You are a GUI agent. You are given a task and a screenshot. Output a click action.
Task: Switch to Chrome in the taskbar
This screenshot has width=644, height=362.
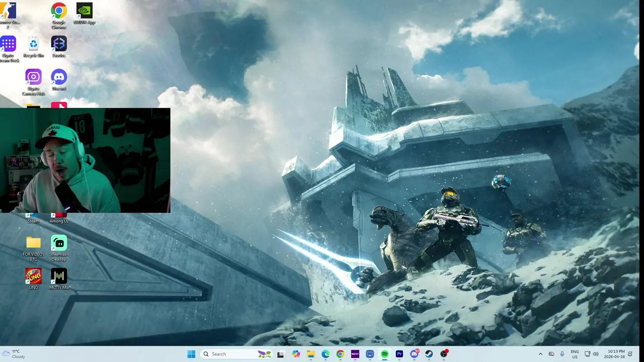coord(340,354)
